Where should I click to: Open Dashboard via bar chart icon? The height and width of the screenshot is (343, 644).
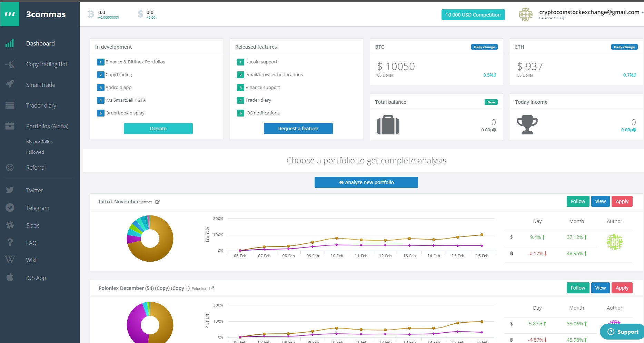pyautogui.click(x=10, y=43)
